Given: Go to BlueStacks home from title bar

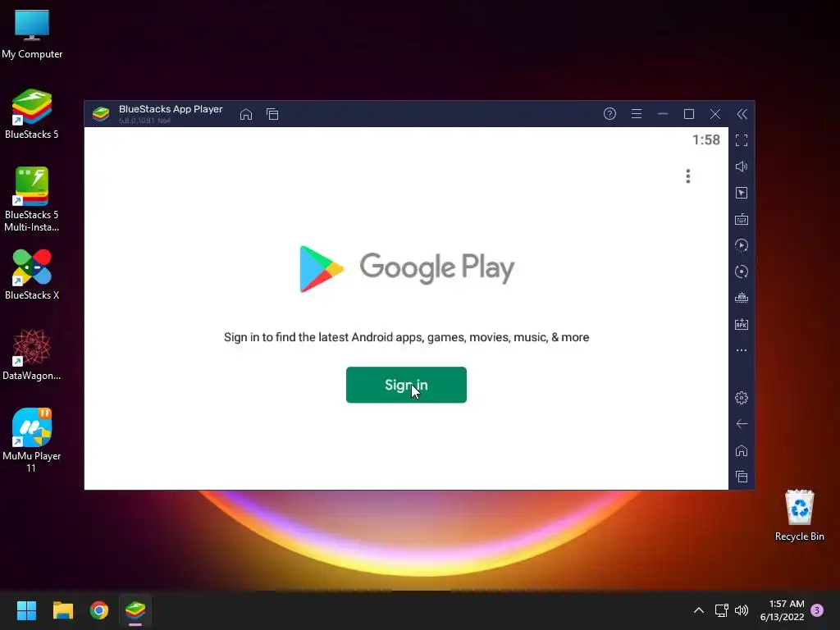Looking at the screenshot, I should [246, 114].
